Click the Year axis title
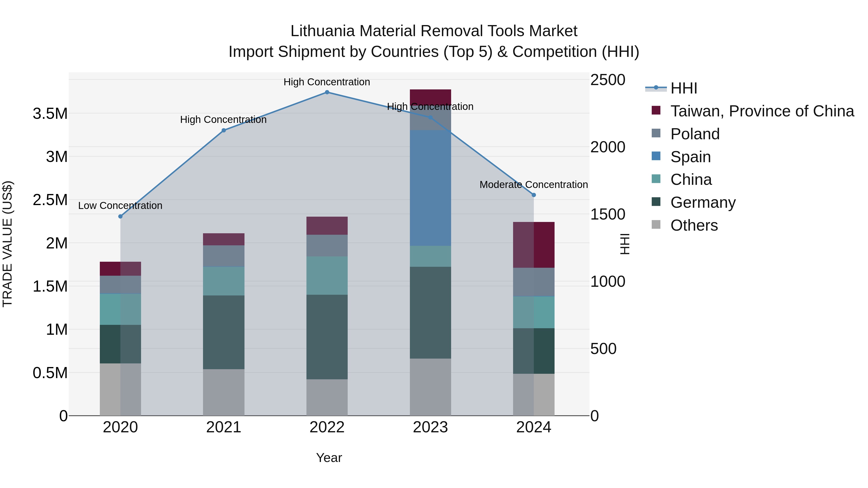868x488 pixels. coord(329,458)
